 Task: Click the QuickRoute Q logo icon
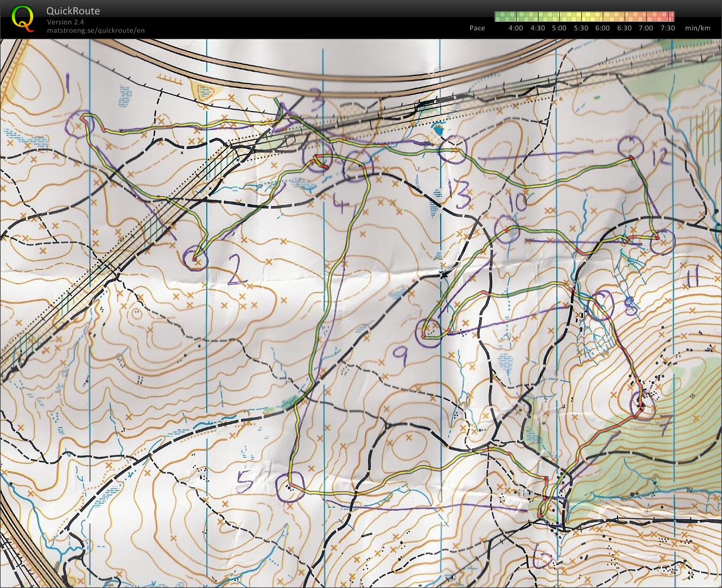coord(23,18)
